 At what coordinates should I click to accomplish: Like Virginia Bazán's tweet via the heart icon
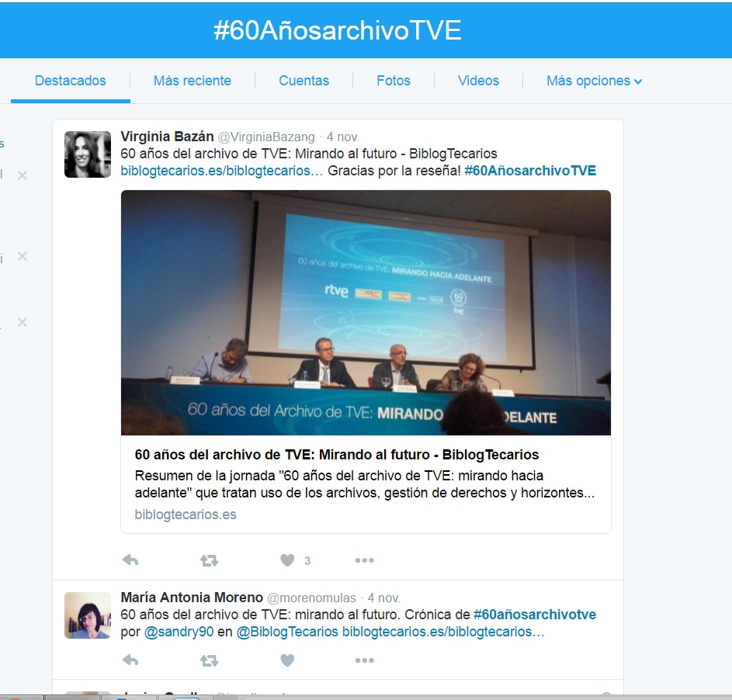287,560
